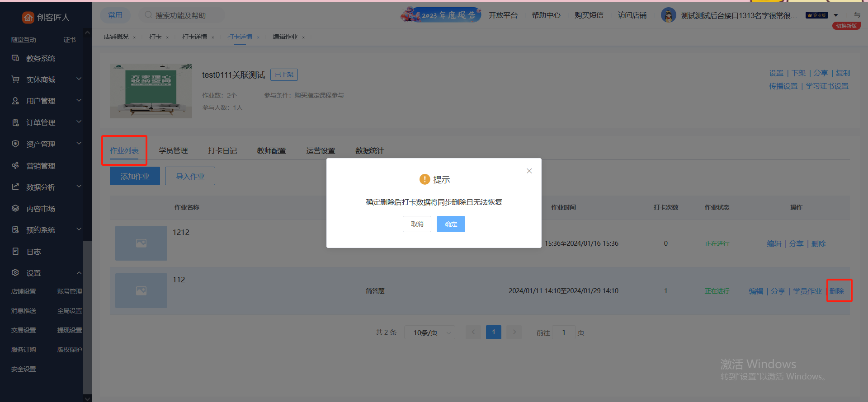Click the 1212 assignment thumbnail
868x402 pixels.
141,243
